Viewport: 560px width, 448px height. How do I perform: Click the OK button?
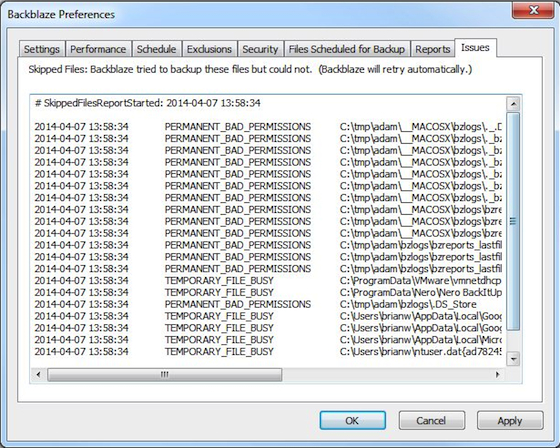352,420
